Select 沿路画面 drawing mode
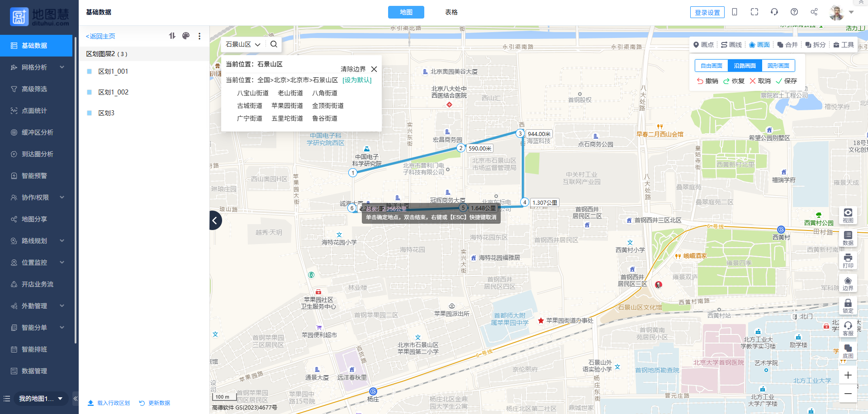 coord(745,66)
